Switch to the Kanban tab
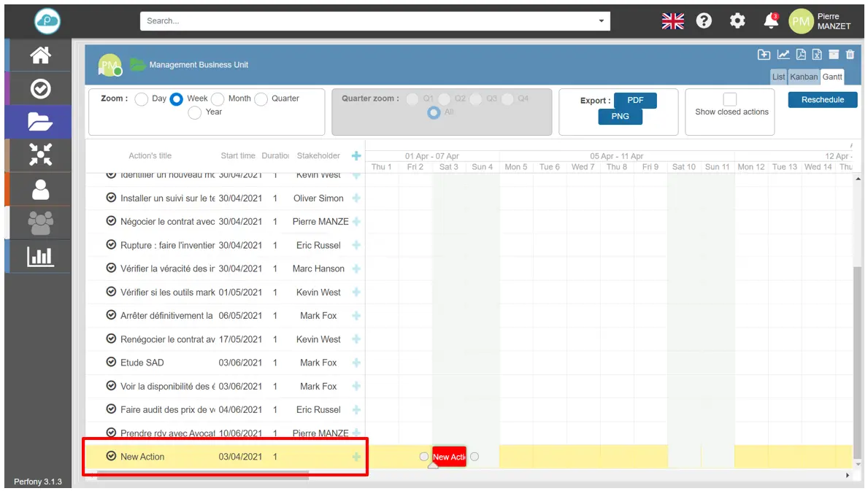The height and width of the screenshot is (491, 868). point(804,77)
